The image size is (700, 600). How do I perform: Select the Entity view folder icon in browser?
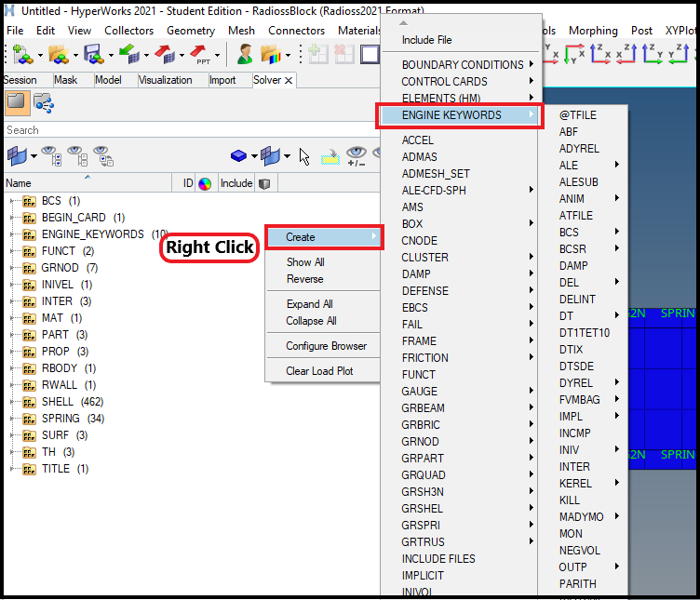[x=17, y=102]
